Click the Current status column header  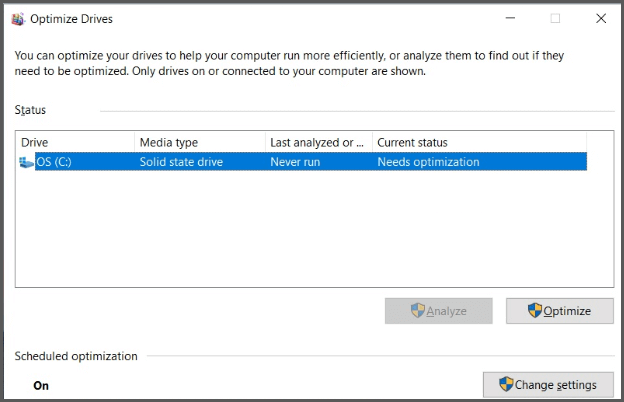tap(480, 142)
